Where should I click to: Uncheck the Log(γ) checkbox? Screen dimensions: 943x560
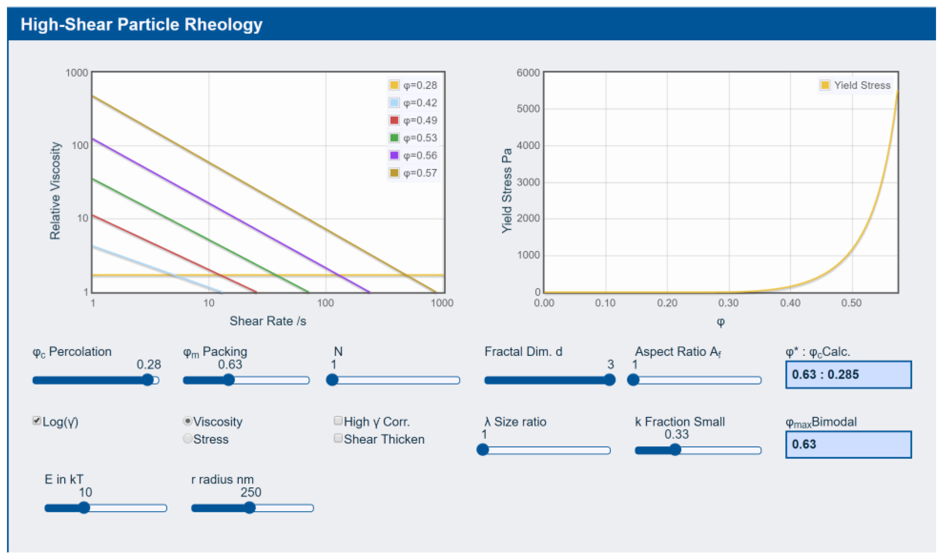coord(37,420)
